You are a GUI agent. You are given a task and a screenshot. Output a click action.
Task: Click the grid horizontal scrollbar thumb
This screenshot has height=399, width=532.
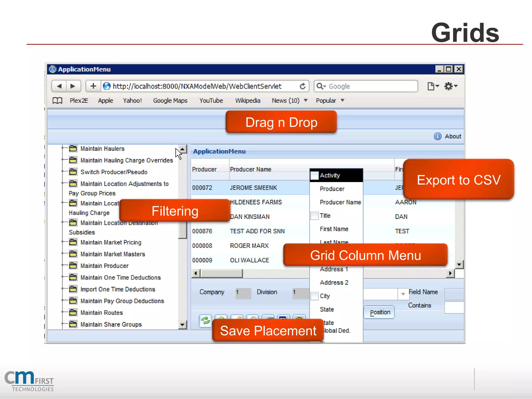(222, 273)
